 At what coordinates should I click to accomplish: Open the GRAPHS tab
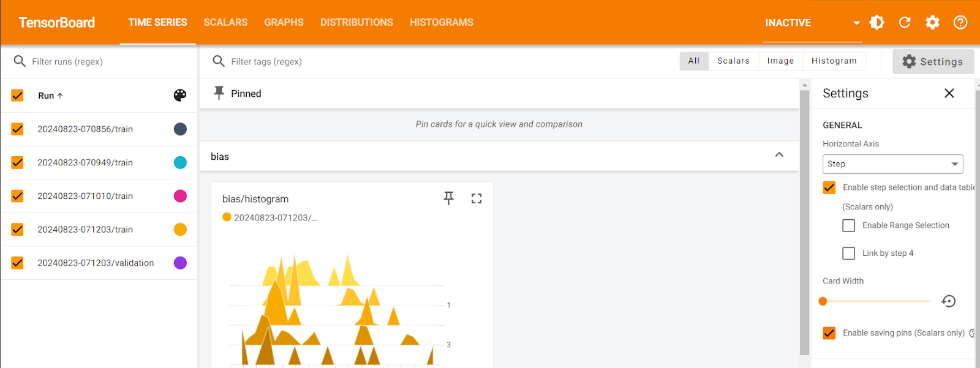(284, 22)
